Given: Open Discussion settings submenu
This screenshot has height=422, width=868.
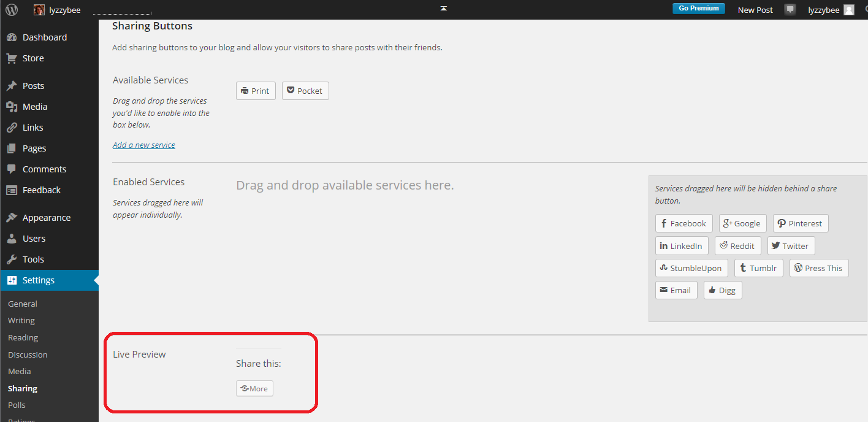Looking at the screenshot, I should pyautogui.click(x=28, y=355).
